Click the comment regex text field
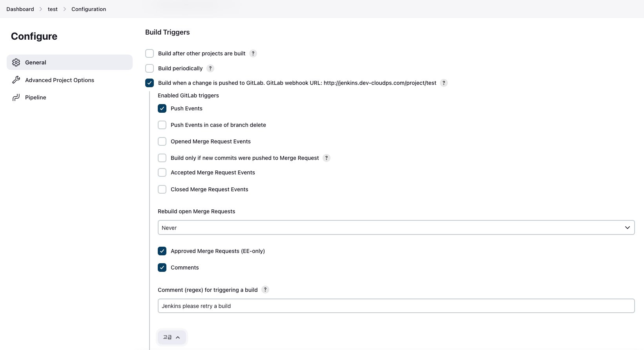This screenshot has width=644, height=350. coord(396,306)
